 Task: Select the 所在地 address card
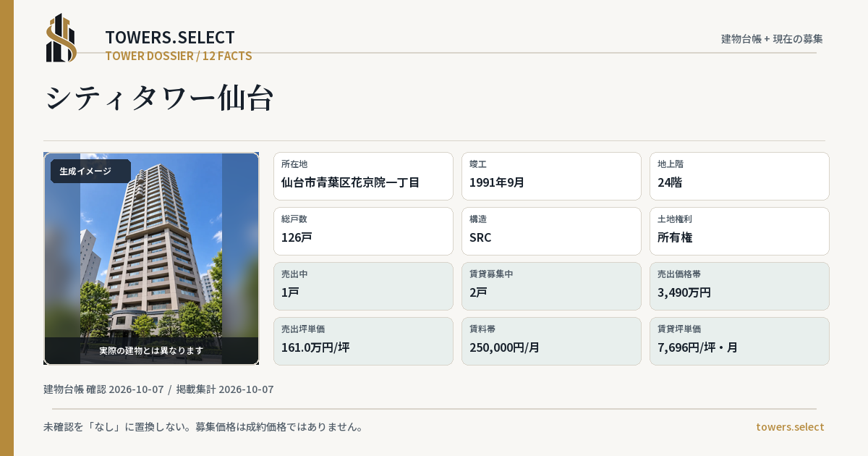pyautogui.click(x=363, y=176)
